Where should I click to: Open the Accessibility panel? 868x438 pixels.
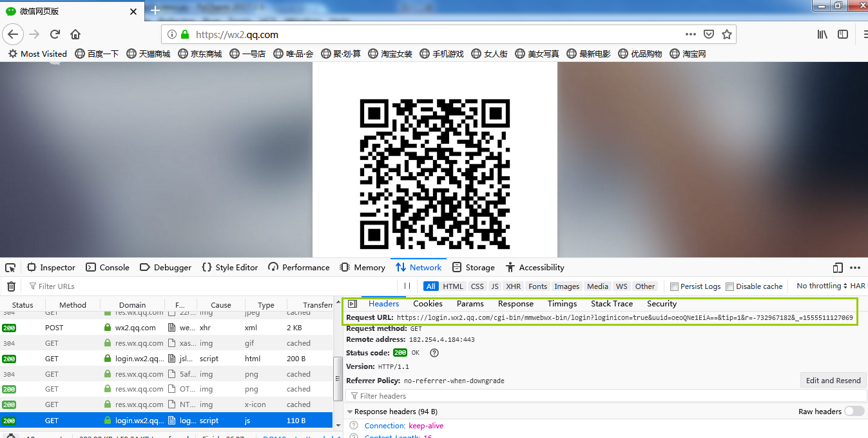click(535, 268)
